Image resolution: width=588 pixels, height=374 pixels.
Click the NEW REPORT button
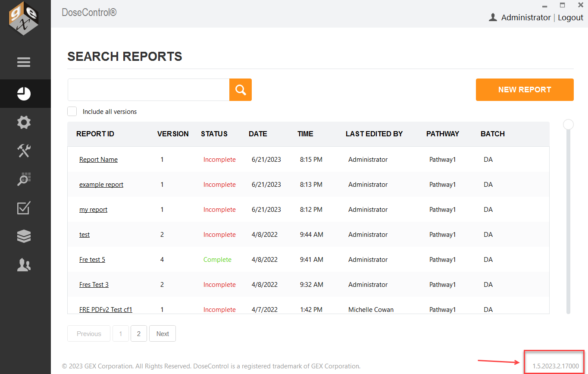pos(525,90)
